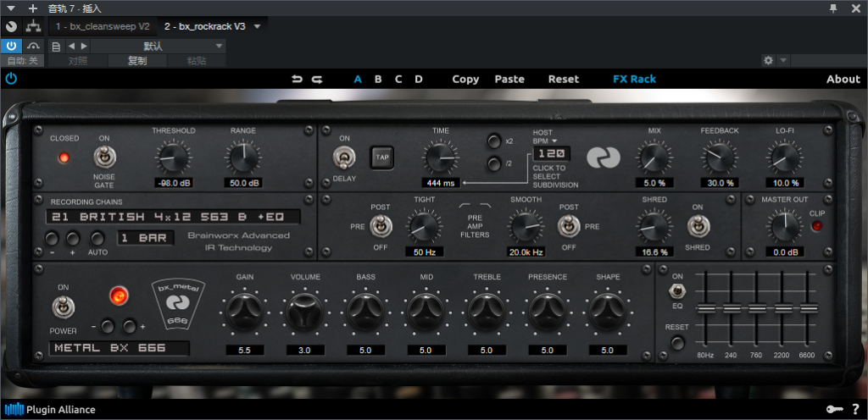Image resolution: width=868 pixels, height=420 pixels.
Task: Flip the EQ ON switch
Action: [676, 290]
